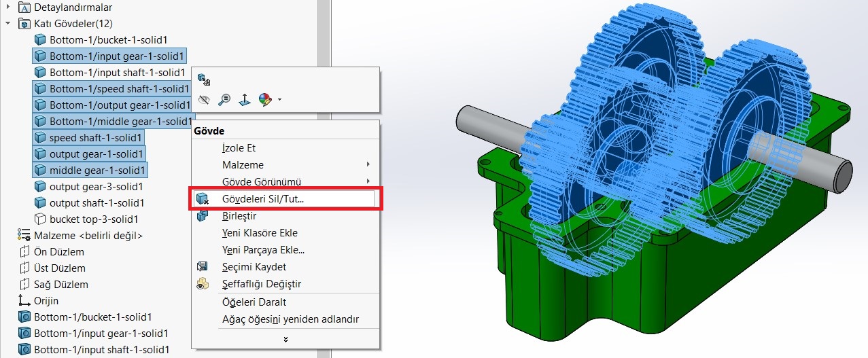Open dropdown arrow beside Appearances icon
868x358 pixels.
(x=279, y=100)
